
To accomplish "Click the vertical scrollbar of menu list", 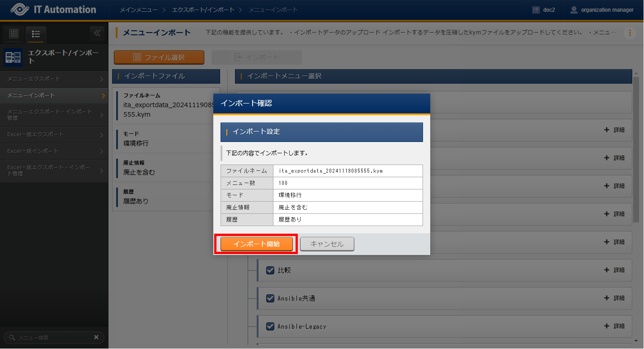I will (636, 181).
